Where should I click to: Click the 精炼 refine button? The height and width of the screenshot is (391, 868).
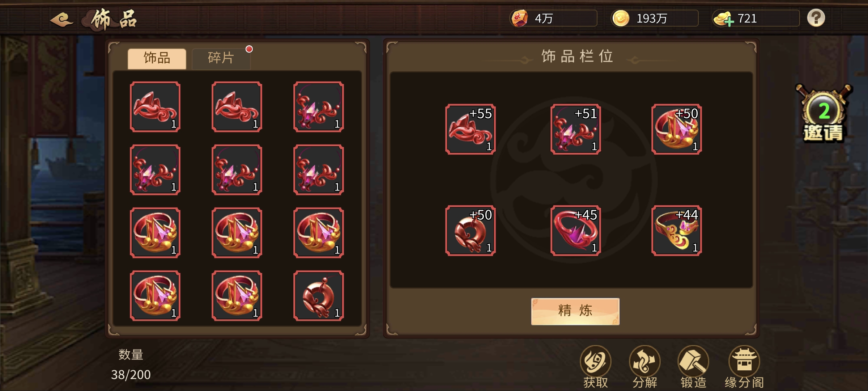[575, 311]
